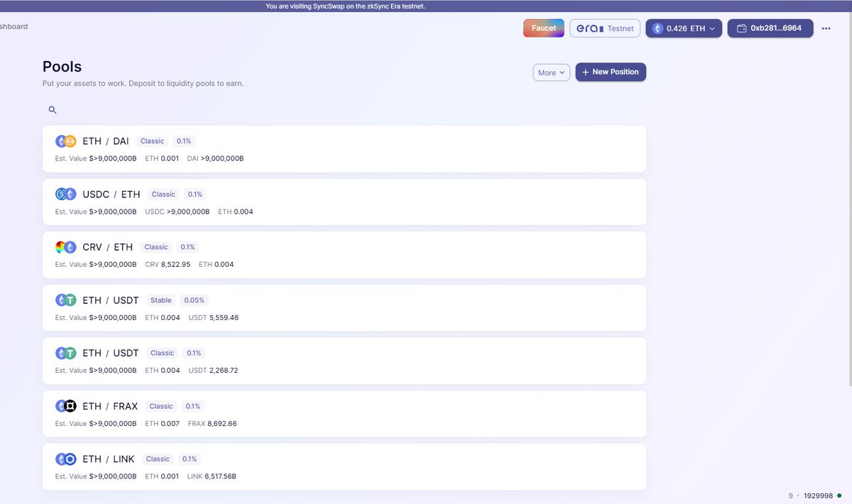Click the Ethereum icon in the 0.426 ETH balance
Screen dimensions: 852x504
657,28
